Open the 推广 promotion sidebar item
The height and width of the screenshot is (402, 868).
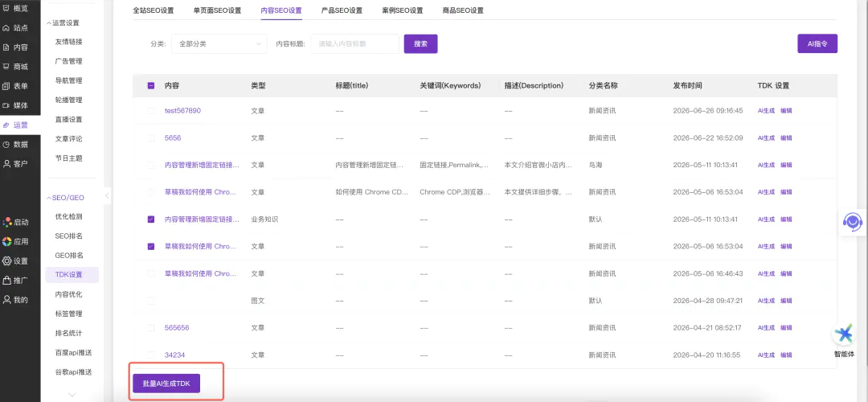16,280
